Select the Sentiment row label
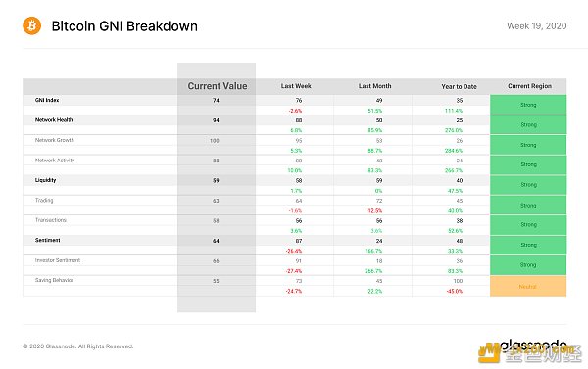 (x=48, y=240)
